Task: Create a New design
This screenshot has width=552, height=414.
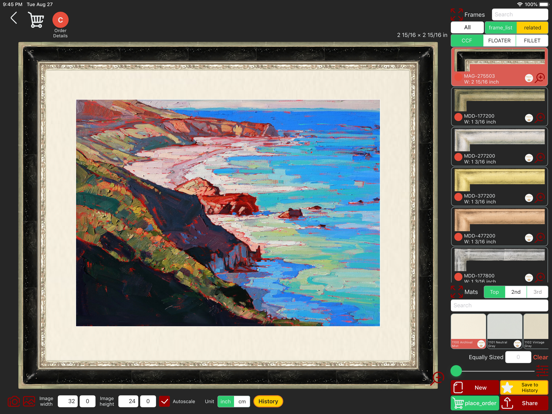Action: pyautogui.click(x=475, y=388)
